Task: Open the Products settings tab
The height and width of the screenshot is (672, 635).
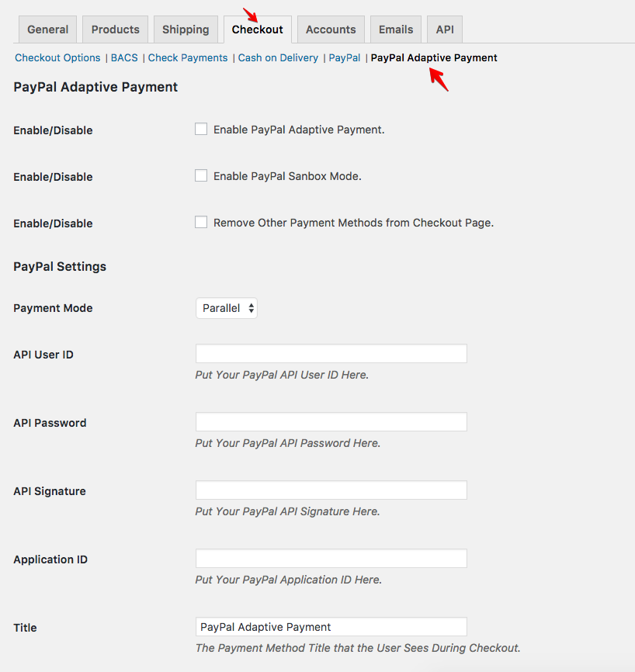Action: point(115,29)
